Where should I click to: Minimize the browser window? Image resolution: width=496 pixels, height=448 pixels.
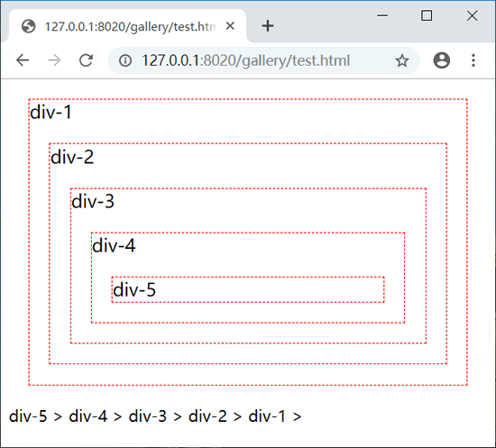382,15
